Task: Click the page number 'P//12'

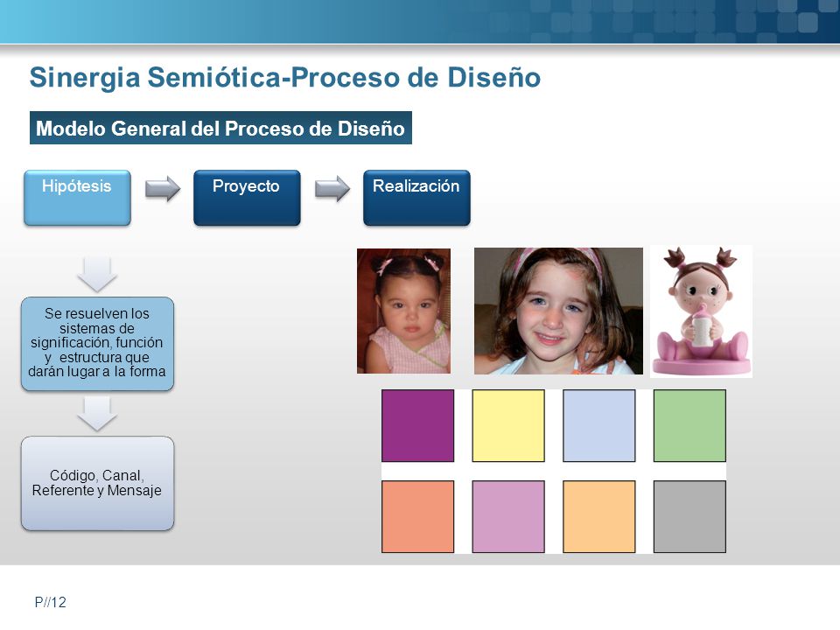Action: click(x=51, y=602)
